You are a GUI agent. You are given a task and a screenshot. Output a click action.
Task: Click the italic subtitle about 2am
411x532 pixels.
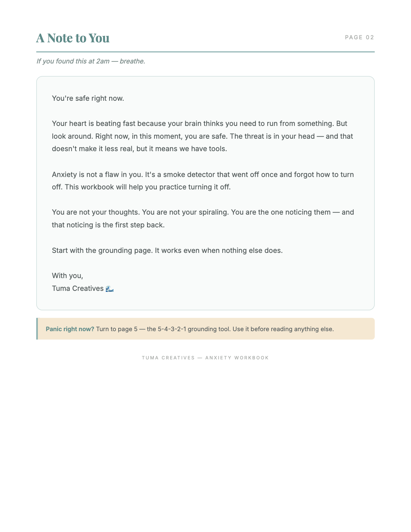[91, 61]
